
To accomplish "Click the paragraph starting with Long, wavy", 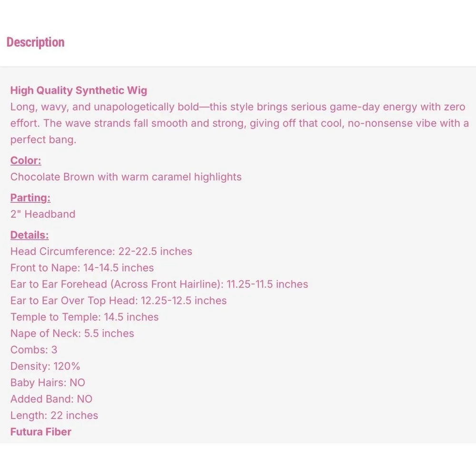I will point(239,123).
